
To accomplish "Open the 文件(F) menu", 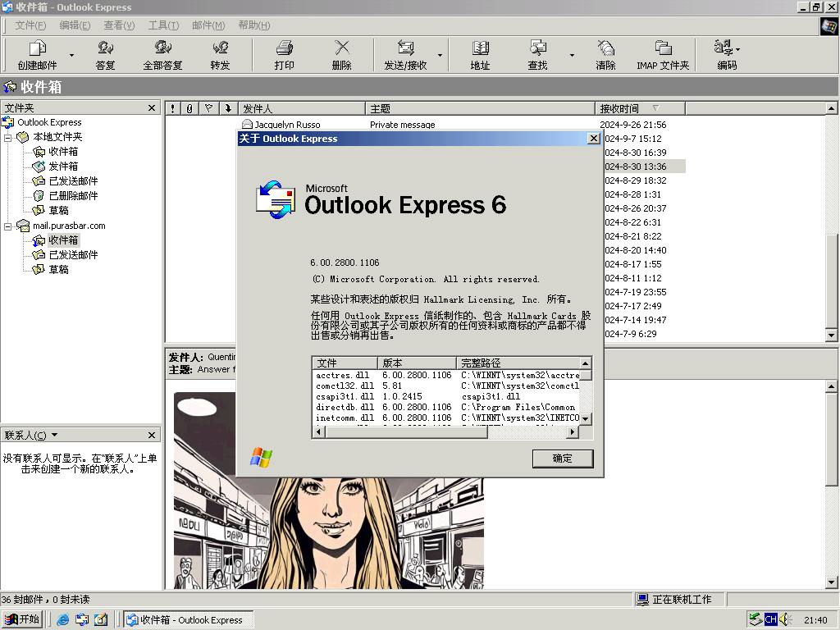I will pyautogui.click(x=30, y=25).
